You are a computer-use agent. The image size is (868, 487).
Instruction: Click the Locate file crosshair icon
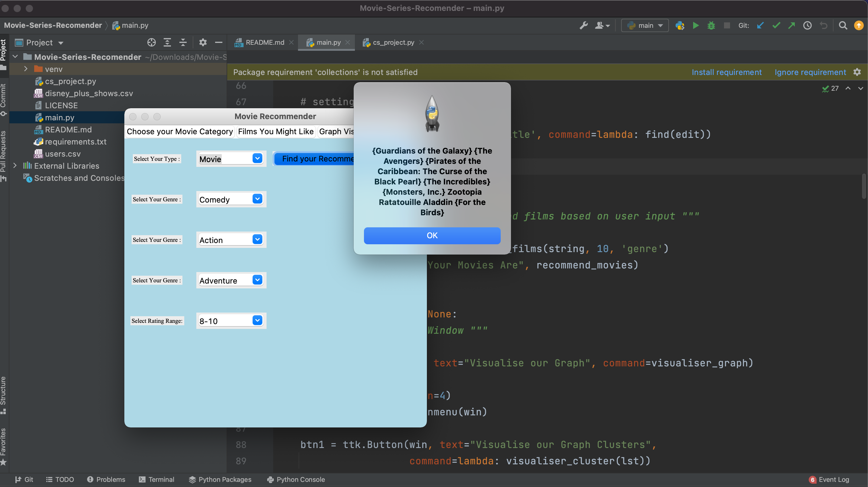coord(151,42)
